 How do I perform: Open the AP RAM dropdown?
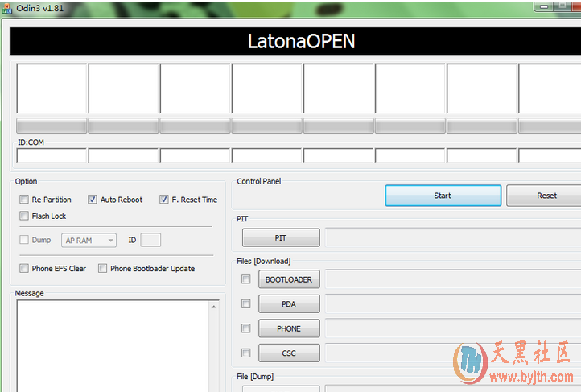(89, 240)
